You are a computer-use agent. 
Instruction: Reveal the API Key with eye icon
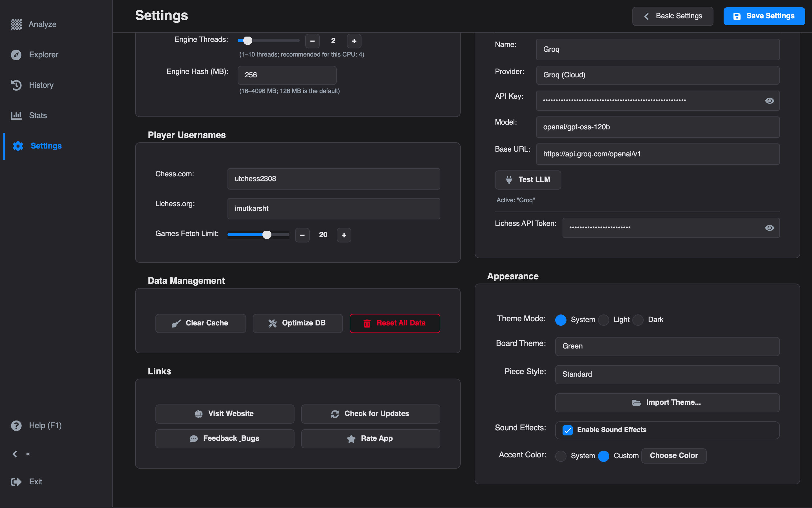click(x=769, y=101)
